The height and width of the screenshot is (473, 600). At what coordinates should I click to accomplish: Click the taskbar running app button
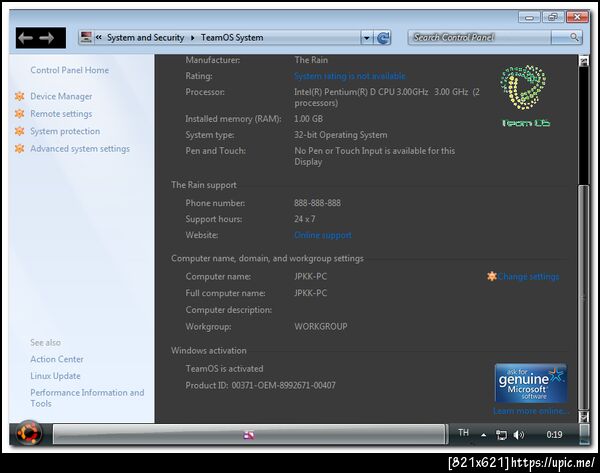click(x=249, y=435)
